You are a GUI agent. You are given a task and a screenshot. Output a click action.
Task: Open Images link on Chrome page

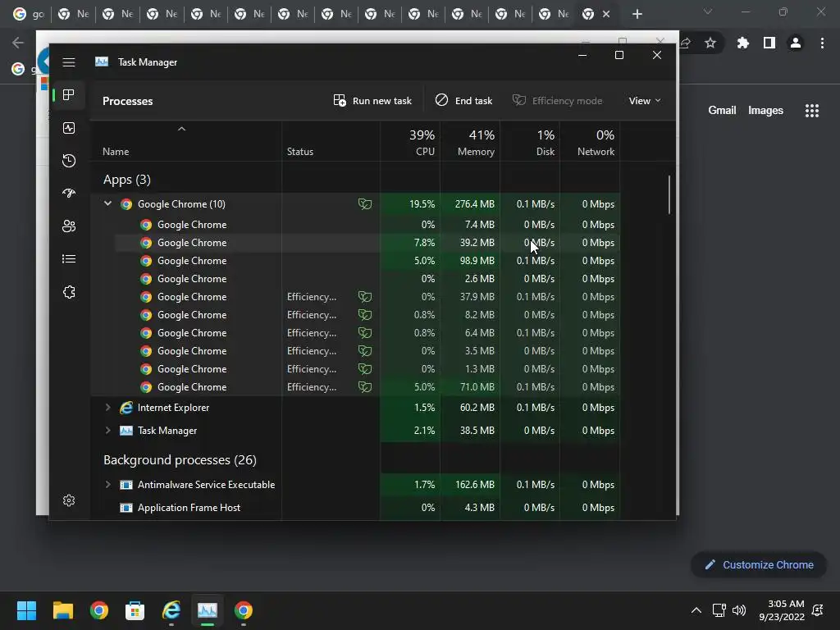click(x=765, y=111)
